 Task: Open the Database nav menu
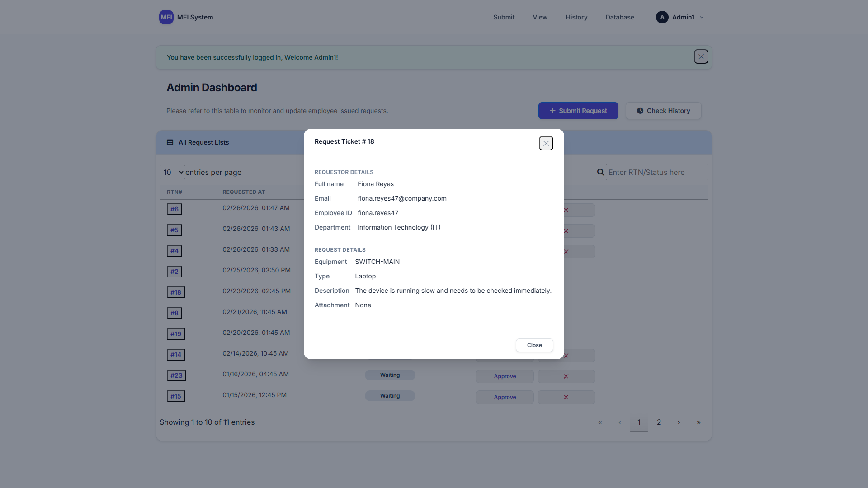(x=620, y=17)
